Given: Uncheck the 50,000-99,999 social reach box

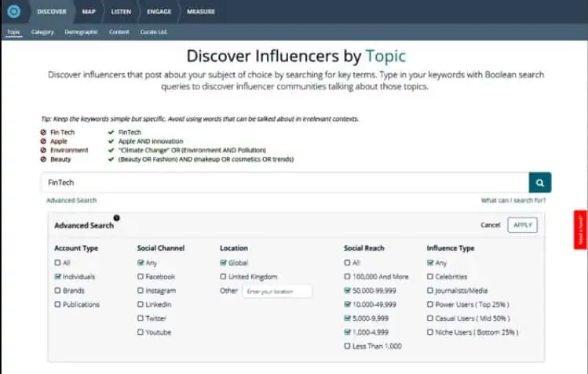Looking at the screenshot, I should pos(348,290).
